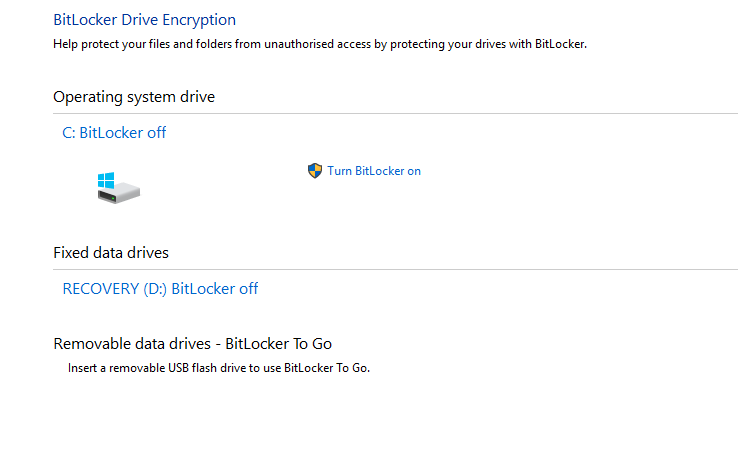Select the Fixed data drives heading

[111, 253]
